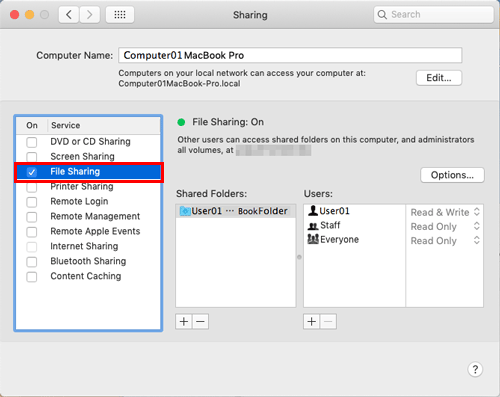The height and width of the screenshot is (397, 500).
Task: Click the Edit... button
Action: (x=439, y=78)
